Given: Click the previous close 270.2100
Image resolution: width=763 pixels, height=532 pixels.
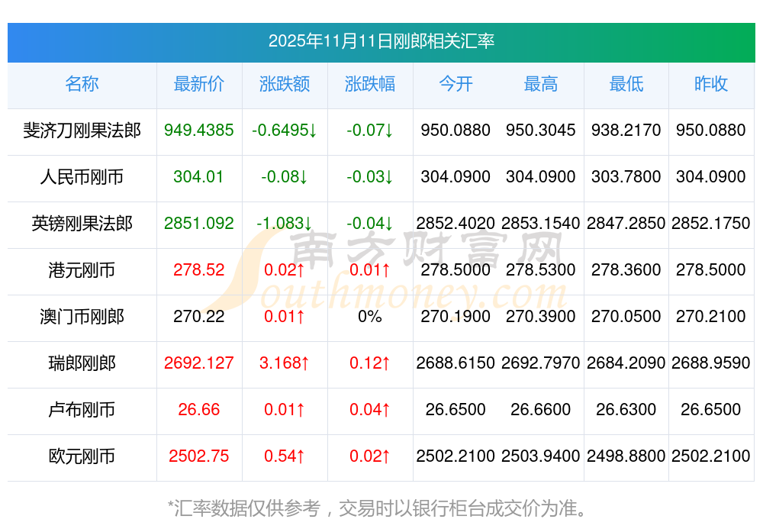Looking at the screenshot, I should (711, 317).
